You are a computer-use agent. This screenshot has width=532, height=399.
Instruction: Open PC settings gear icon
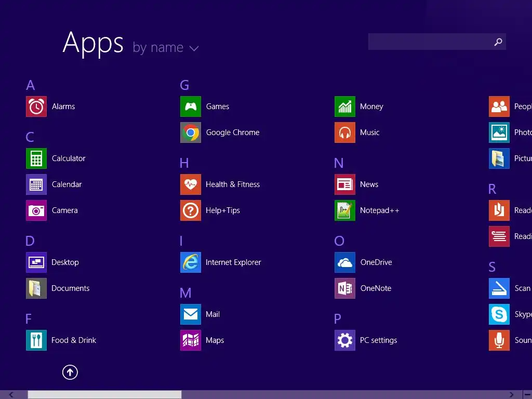[345, 340]
